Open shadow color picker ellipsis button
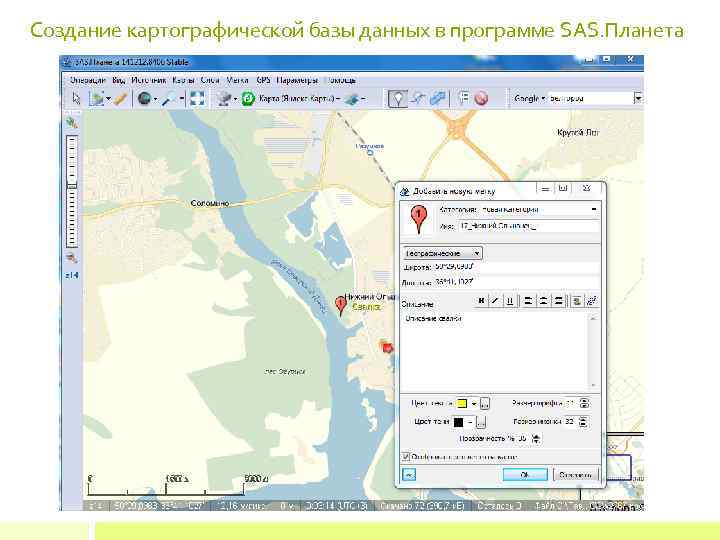This screenshot has height=540, width=720. 481,422
